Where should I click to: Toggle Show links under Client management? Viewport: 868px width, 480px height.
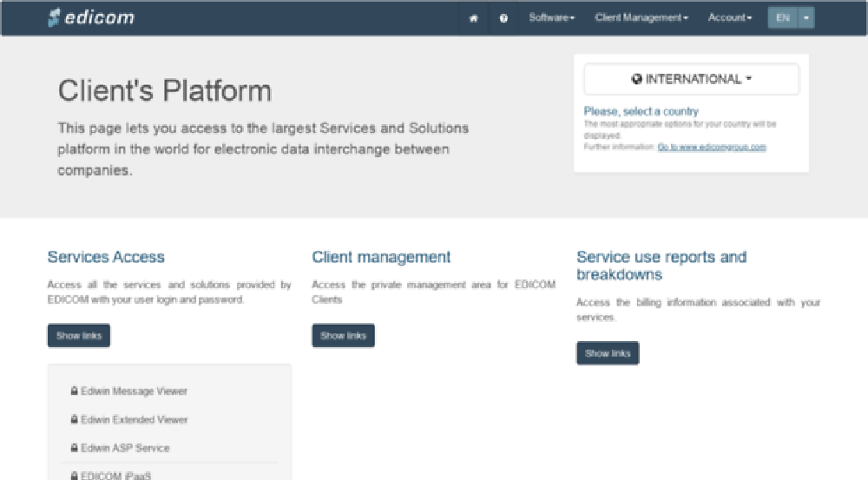tap(343, 336)
